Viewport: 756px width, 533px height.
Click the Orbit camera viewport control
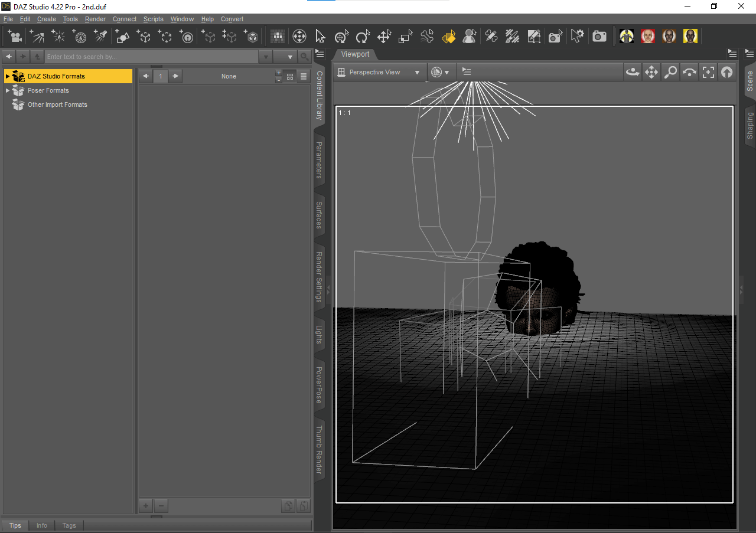coord(633,72)
